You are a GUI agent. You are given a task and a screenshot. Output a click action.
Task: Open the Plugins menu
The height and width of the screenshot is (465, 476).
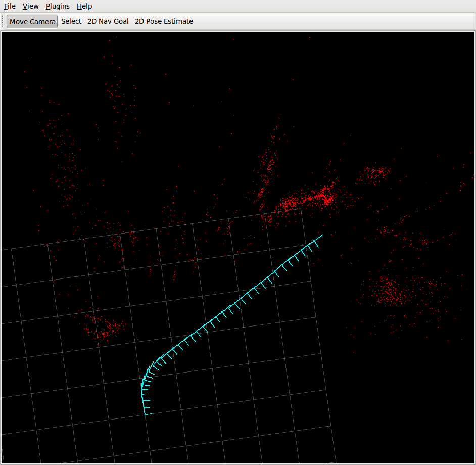click(x=58, y=6)
